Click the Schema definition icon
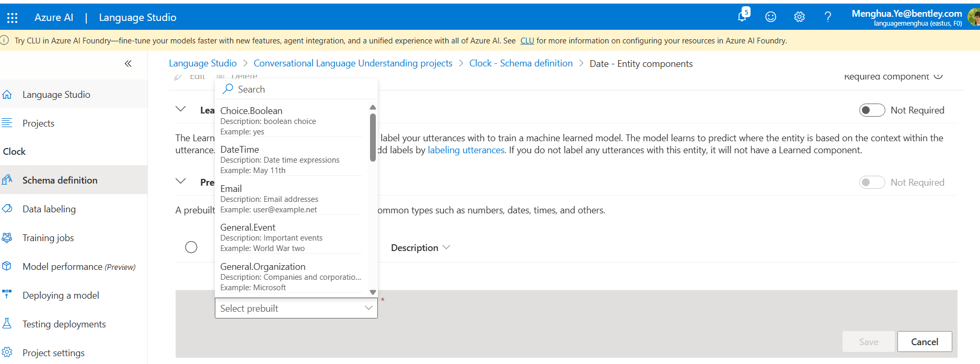Viewport: 980px width, 364px height. pos(7,180)
